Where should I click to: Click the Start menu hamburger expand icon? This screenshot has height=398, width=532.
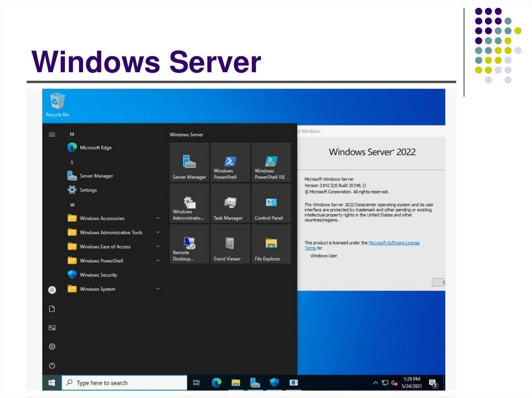coord(52,134)
